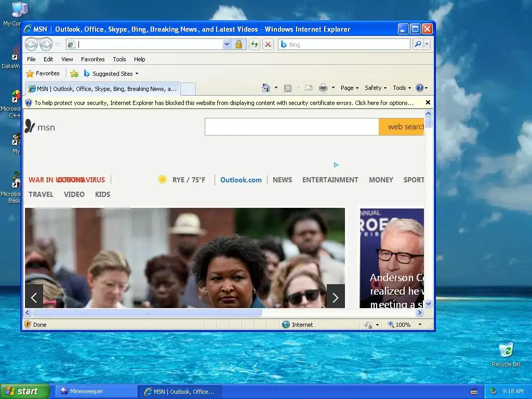Image resolution: width=532 pixels, height=399 pixels.
Task: Go to the KIDS section
Action: coord(102,194)
